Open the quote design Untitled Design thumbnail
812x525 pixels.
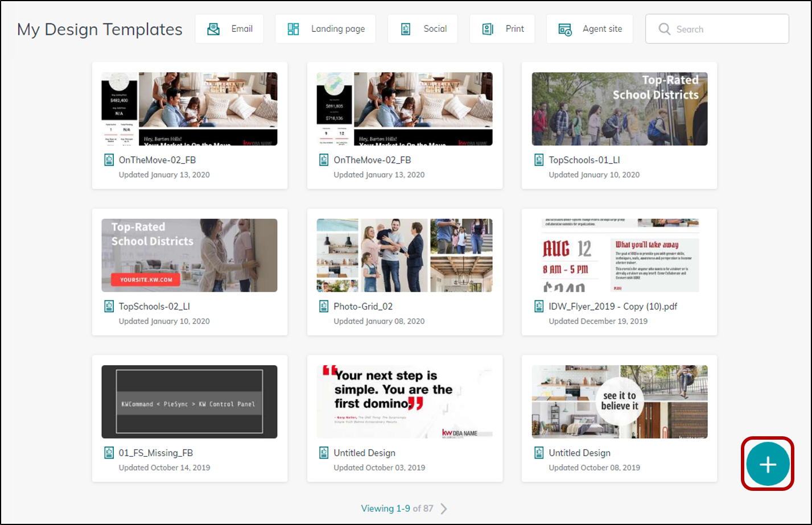[x=404, y=401]
